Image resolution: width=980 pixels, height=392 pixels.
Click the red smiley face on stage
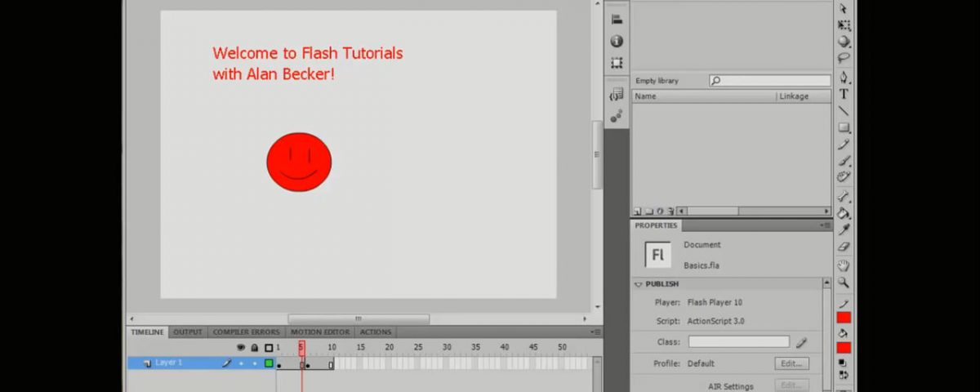click(299, 162)
